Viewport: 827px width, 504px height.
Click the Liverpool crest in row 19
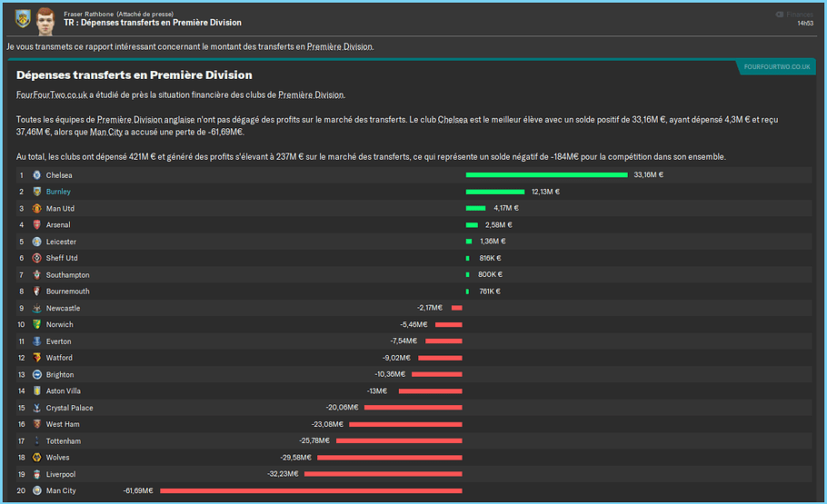click(36, 474)
